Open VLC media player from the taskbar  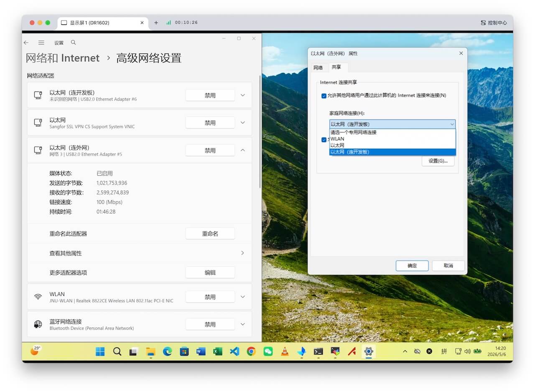pos(285,351)
